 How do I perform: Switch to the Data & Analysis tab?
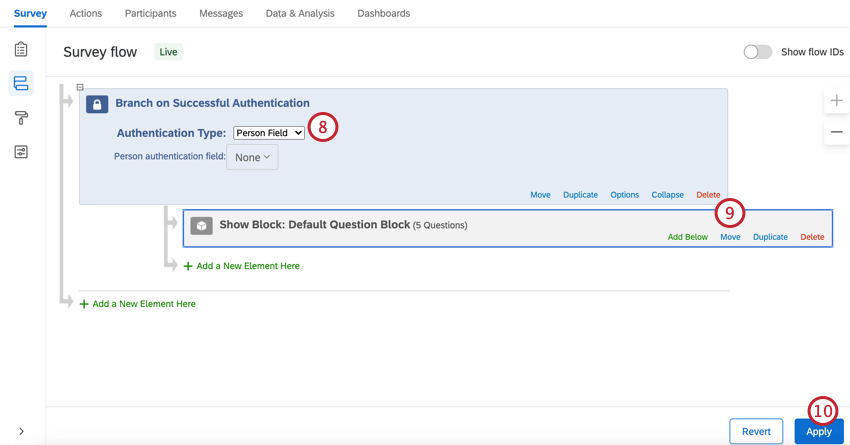click(300, 13)
